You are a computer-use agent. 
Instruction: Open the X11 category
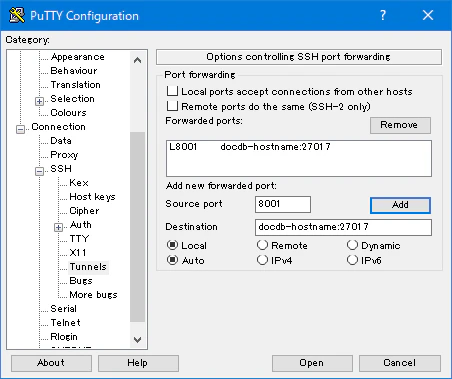click(78, 253)
